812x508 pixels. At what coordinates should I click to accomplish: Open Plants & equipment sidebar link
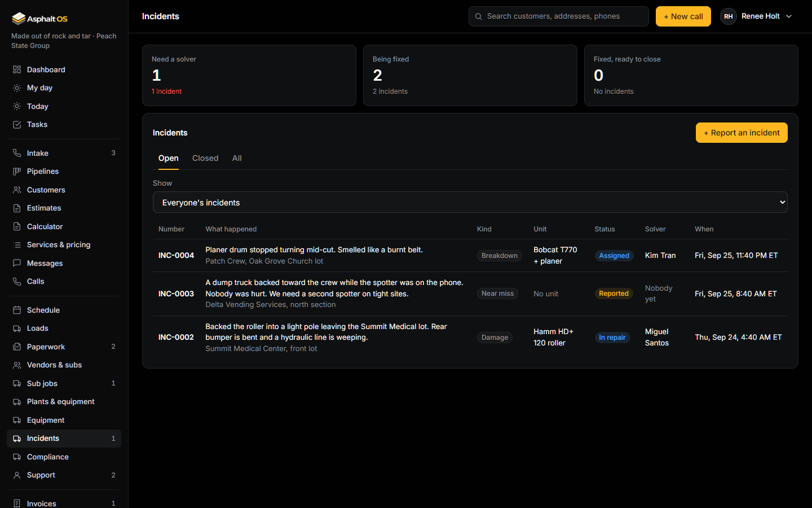[64, 402]
